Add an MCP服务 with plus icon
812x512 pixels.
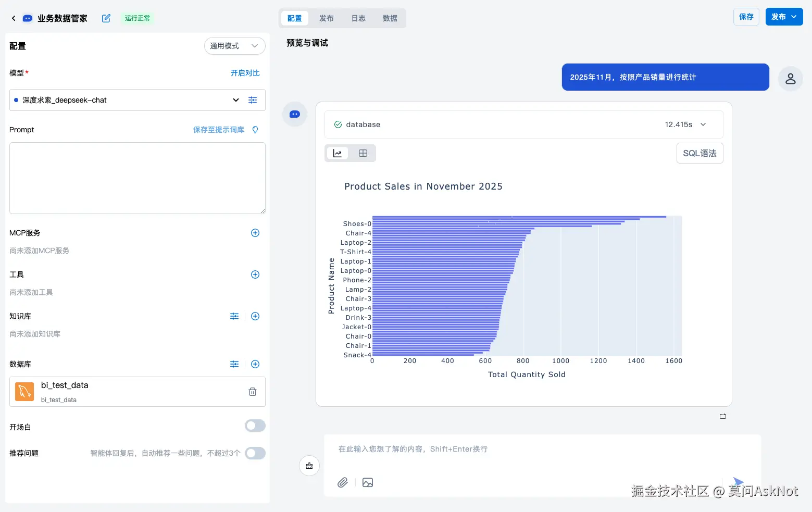tap(255, 233)
